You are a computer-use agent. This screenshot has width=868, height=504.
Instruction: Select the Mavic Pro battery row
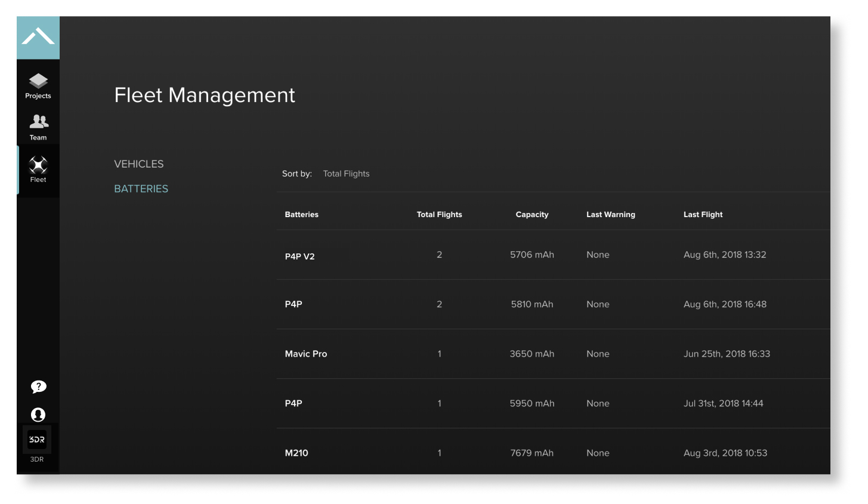tap(554, 354)
